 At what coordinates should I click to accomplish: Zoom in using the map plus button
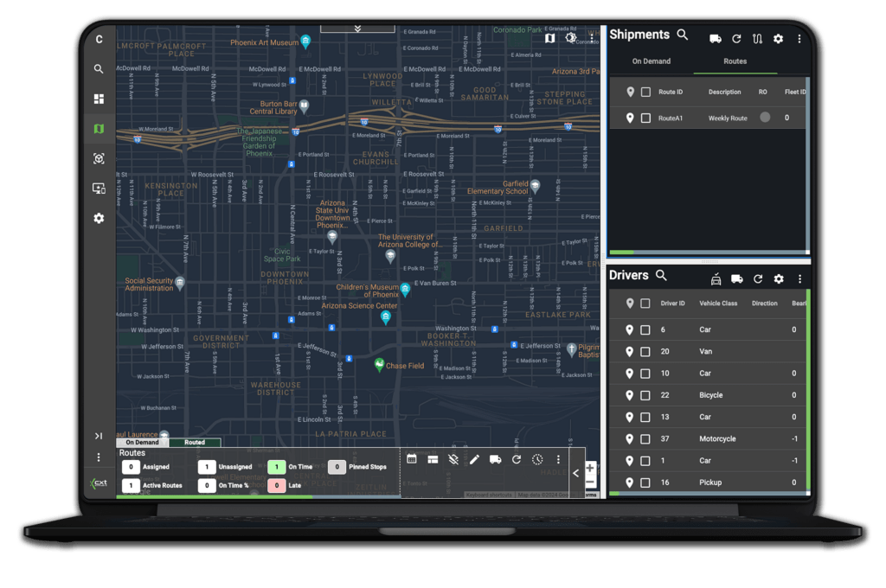[x=590, y=468]
